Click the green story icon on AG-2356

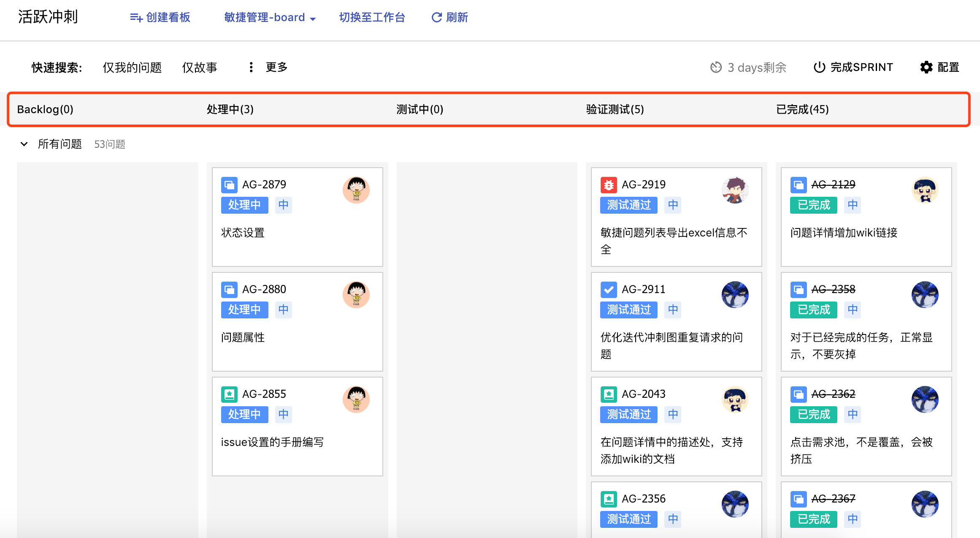[x=609, y=499]
